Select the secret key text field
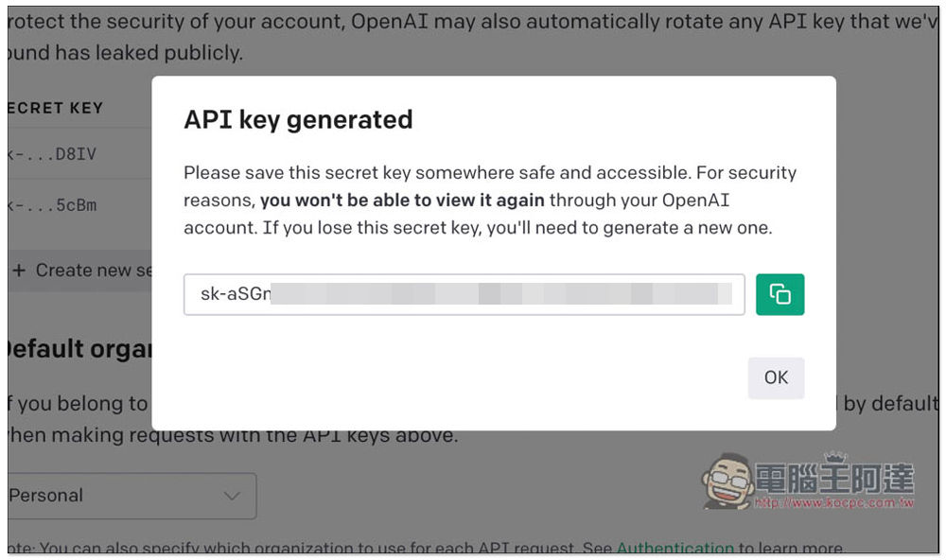The height and width of the screenshot is (560, 946). pyautogui.click(x=464, y=294)
